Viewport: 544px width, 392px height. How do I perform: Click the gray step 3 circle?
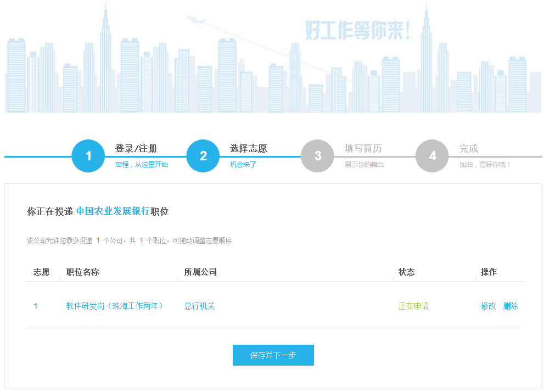coord(317,156)
